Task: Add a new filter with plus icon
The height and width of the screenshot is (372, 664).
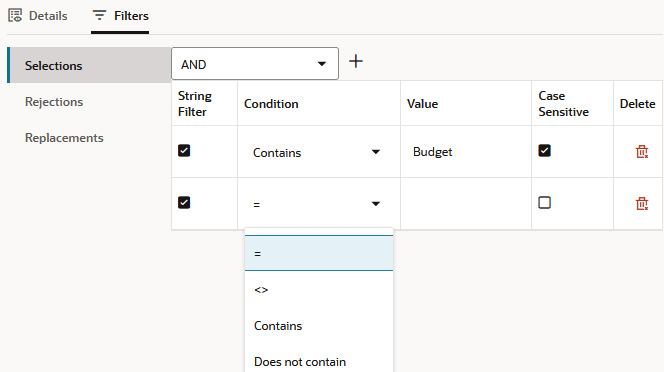Action: click(x=356, y=61)
